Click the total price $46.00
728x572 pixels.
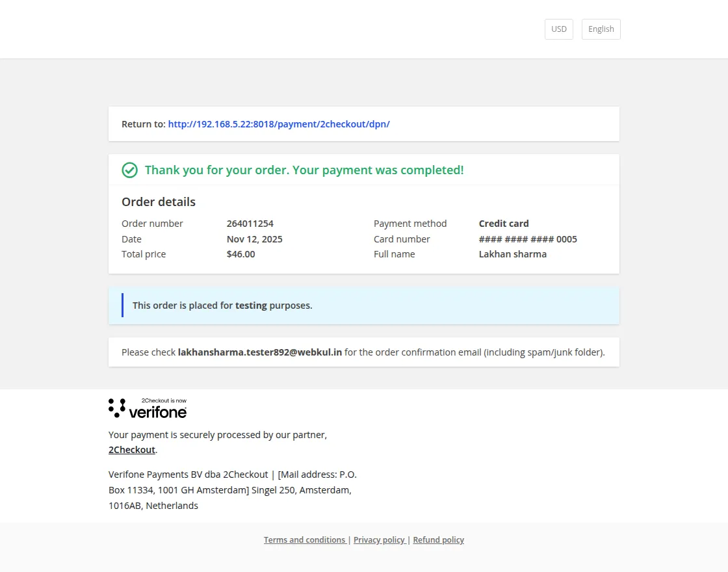pos(240,253)
